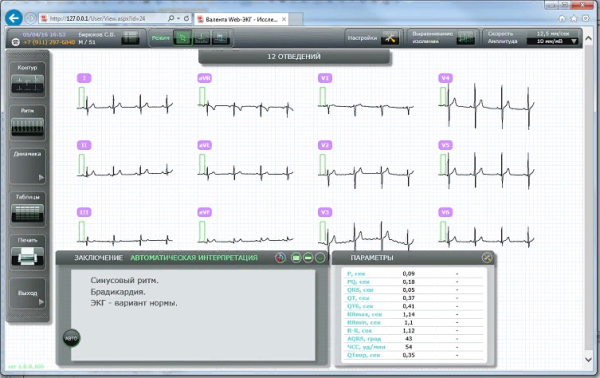Click the page scrollbar down arrow
Viewport: 600px width, 378px height.
coord(589,359)
